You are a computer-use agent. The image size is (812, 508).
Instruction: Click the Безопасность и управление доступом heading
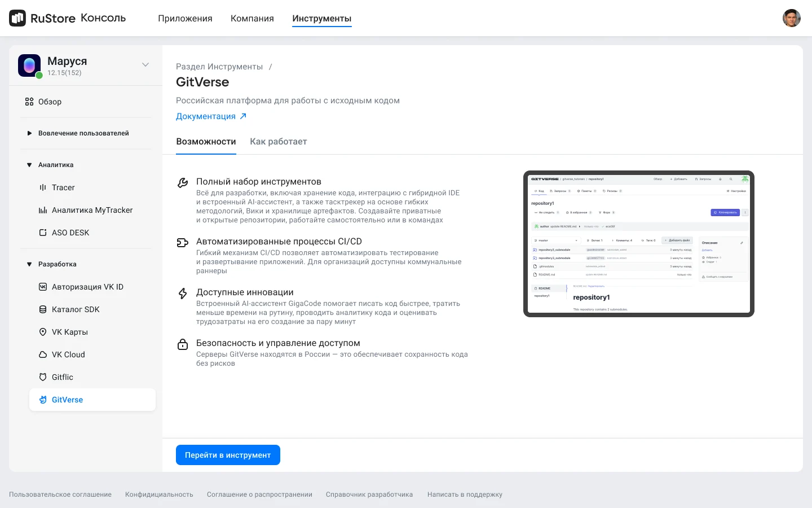coord(278,343)
